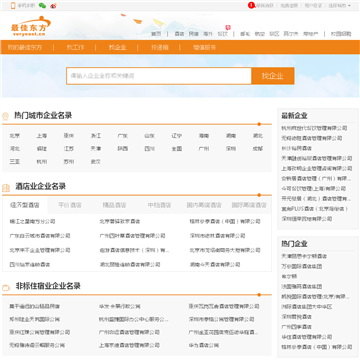Choose 湖南 in hot cities list

(x=231, y=136)
